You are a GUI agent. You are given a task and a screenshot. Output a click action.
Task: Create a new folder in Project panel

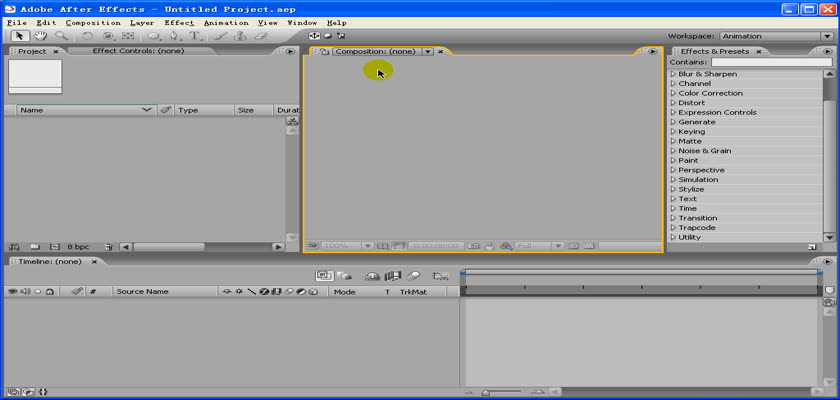[35, 247]
